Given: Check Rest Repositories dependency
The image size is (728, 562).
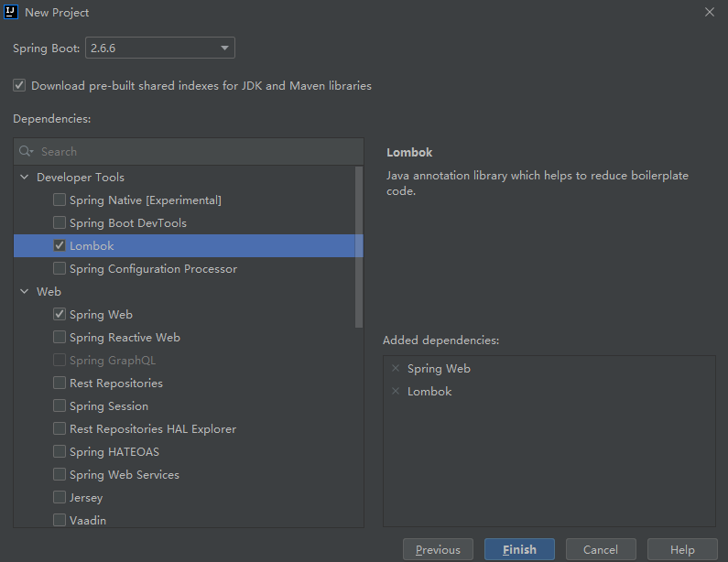Looking at the screenshot, I should click(60, 383).
